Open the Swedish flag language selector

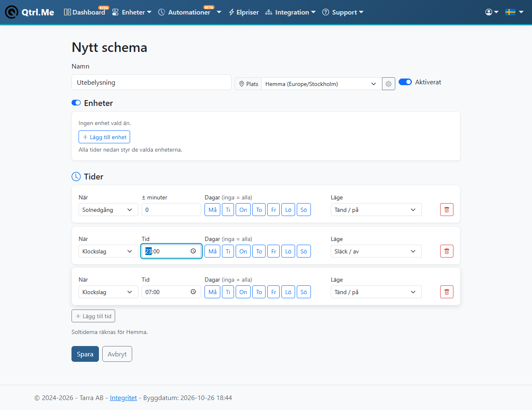[x=514, y=12]
